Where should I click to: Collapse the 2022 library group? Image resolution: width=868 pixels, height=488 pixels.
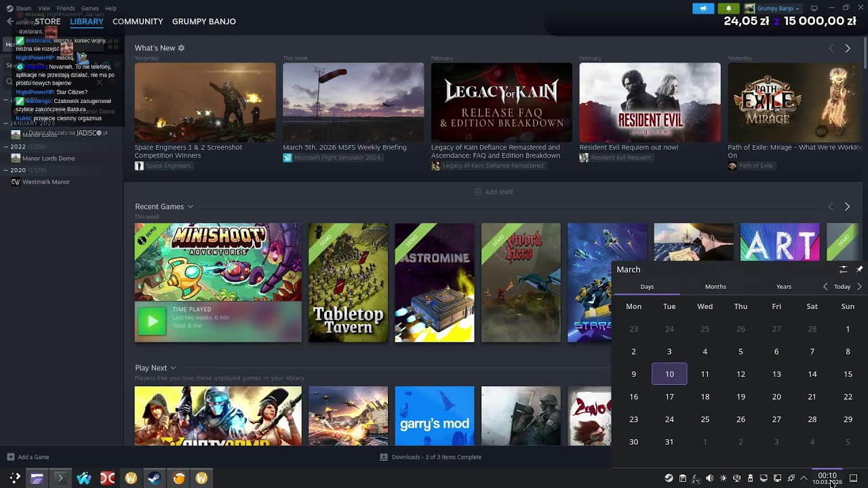tap(5, 146)
